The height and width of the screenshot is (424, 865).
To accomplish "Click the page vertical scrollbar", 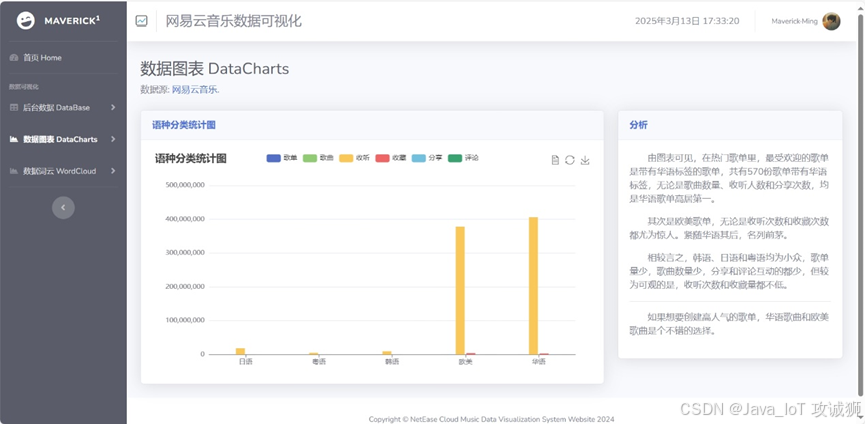I will [x=860, y=204].
